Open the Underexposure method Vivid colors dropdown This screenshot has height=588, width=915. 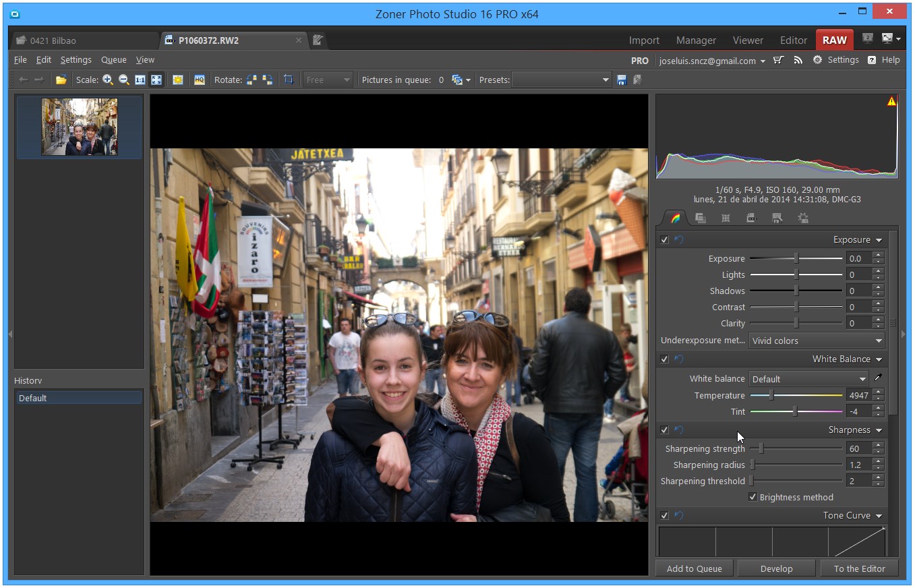(x=817, y=341)
